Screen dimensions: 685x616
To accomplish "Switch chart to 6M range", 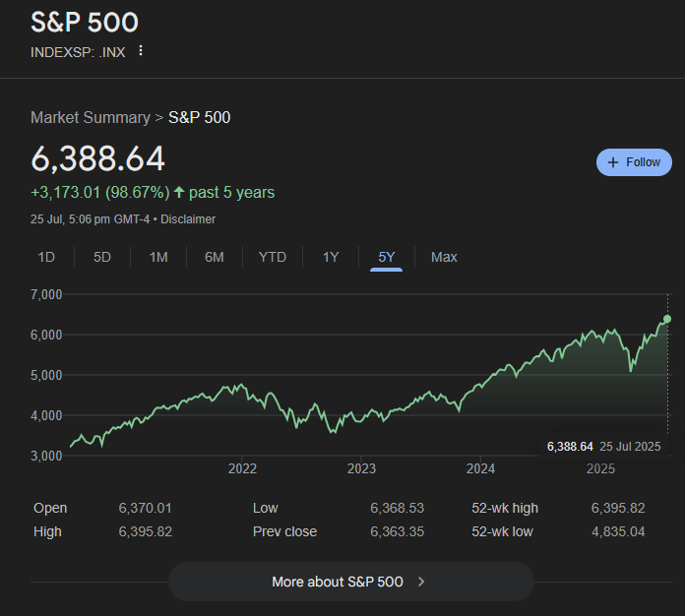I will point(215,257).
